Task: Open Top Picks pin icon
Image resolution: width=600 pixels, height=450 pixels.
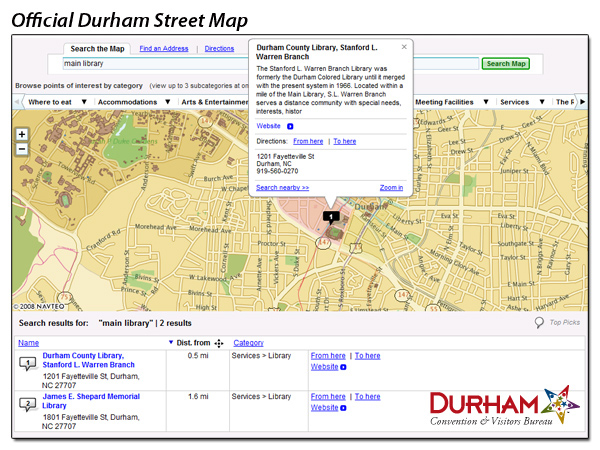Action: [540, 323]
